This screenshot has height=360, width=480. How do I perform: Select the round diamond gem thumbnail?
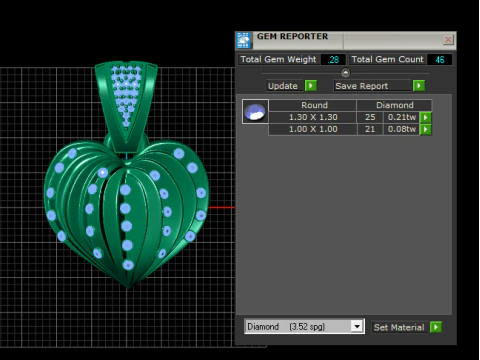255,112
